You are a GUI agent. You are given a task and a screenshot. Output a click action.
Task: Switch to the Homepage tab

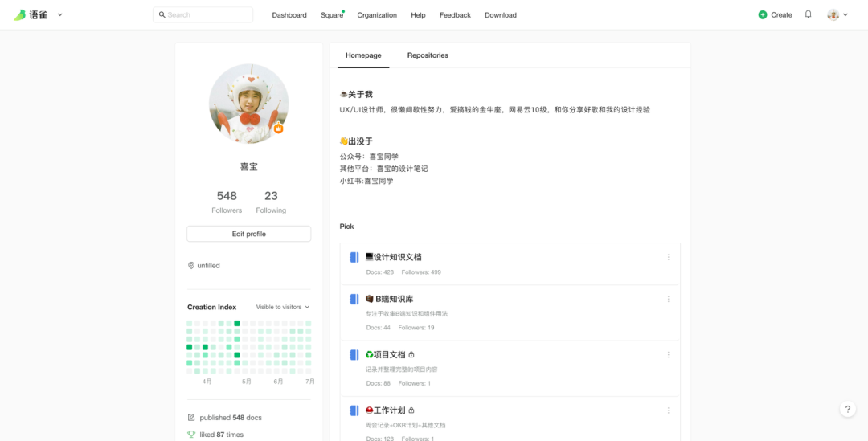tap(363, 55)
